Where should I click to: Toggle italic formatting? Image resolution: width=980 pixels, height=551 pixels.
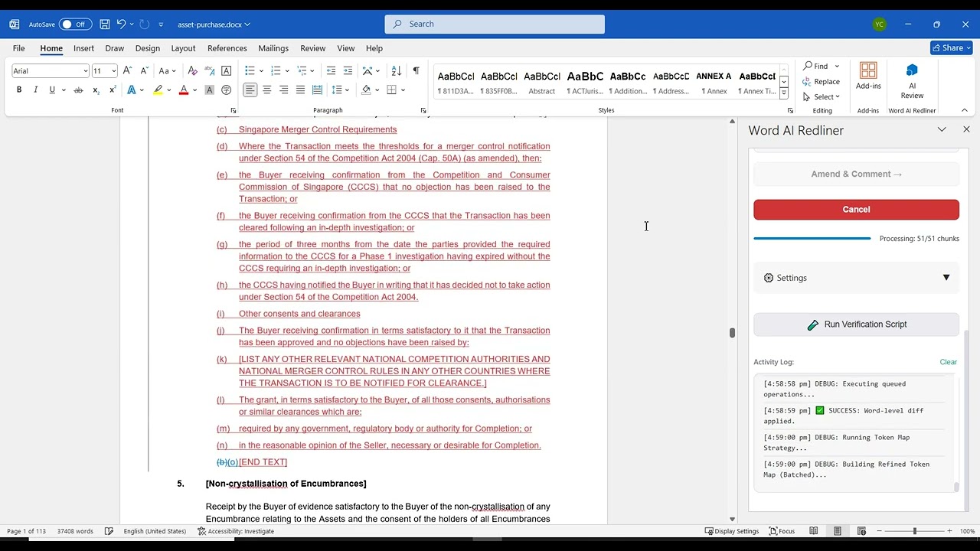coord(35,90)
